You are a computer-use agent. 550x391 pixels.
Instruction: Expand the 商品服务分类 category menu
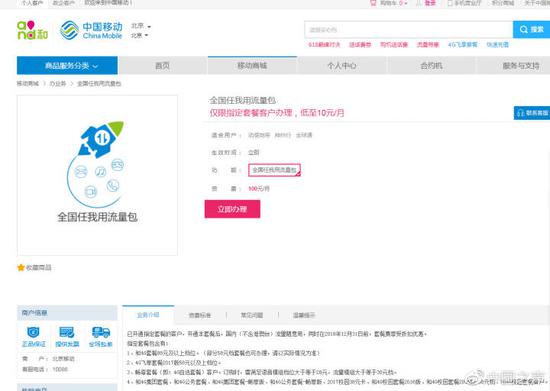[67, 66]
